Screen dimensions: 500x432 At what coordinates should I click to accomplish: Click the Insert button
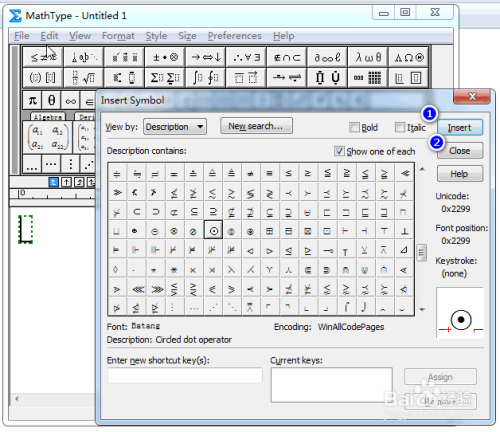pos(460,128)
